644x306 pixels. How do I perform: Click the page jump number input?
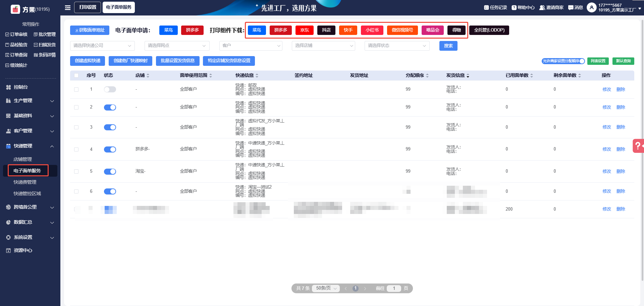tap(394, 288)
